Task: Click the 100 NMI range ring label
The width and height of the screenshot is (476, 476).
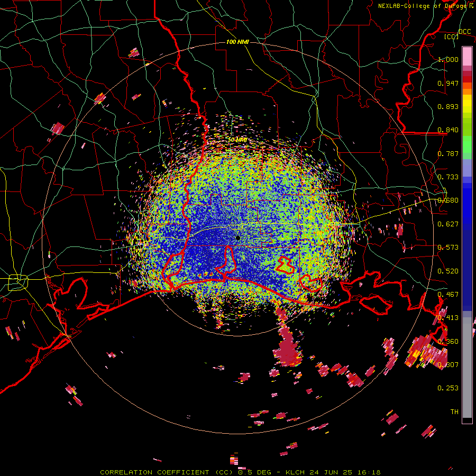Action: click(237, 42)
